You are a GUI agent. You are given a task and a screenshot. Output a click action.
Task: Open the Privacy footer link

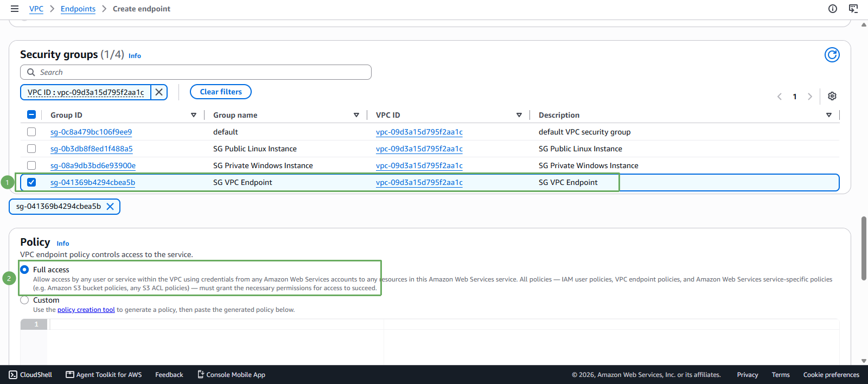click(x=748, y=375)
